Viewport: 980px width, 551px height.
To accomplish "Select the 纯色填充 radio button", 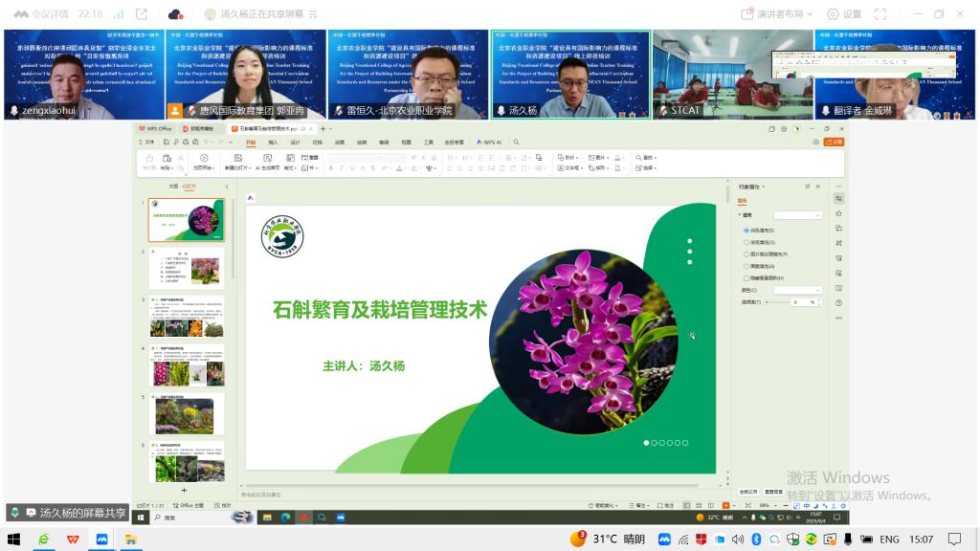I will tap(746, 231).
